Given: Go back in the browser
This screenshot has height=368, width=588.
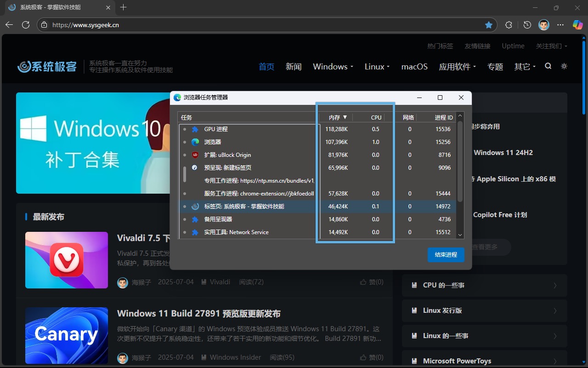Looking at the screenshot, I should point(9,25).
